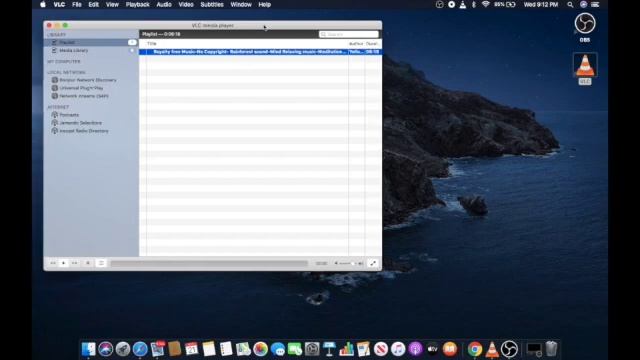Screen dimensions: 640x360
Task: Click the Wi-Fi status icon
Action: click(485, 4)
